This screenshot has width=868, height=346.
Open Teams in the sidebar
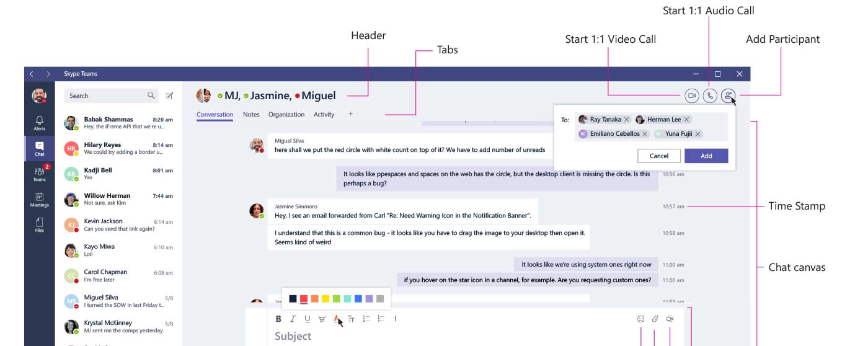(40, 174)
